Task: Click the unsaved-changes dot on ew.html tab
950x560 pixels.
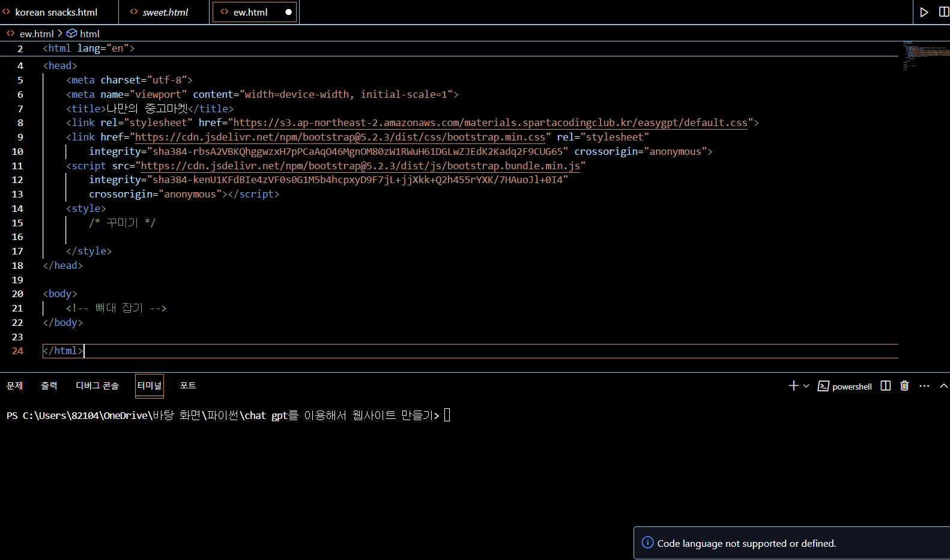Action: [288, 12]
